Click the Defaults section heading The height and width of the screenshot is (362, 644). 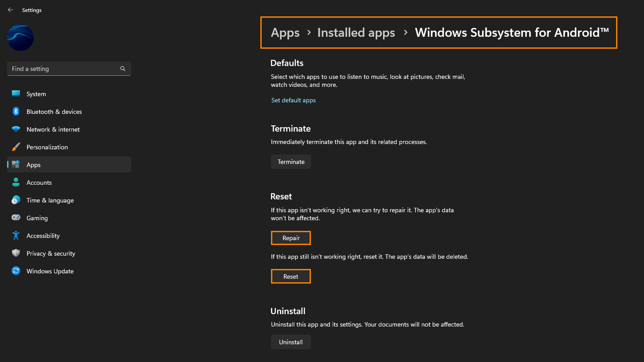[x=287, y=63]
